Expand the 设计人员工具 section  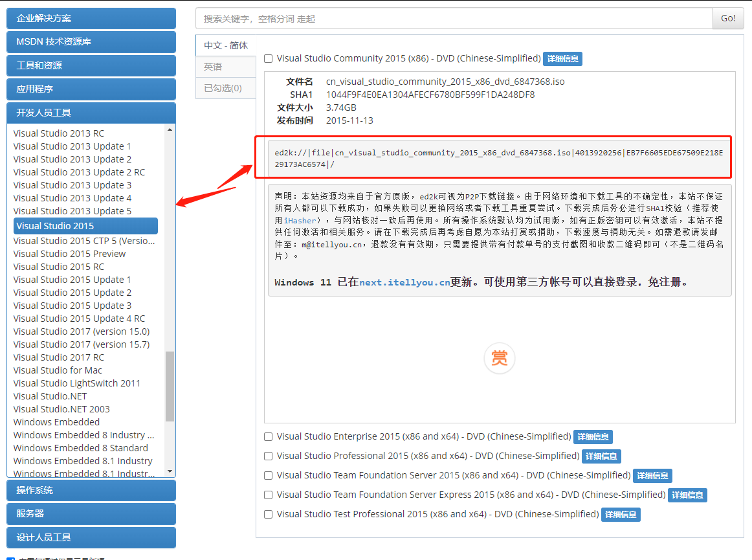point(91,537)
